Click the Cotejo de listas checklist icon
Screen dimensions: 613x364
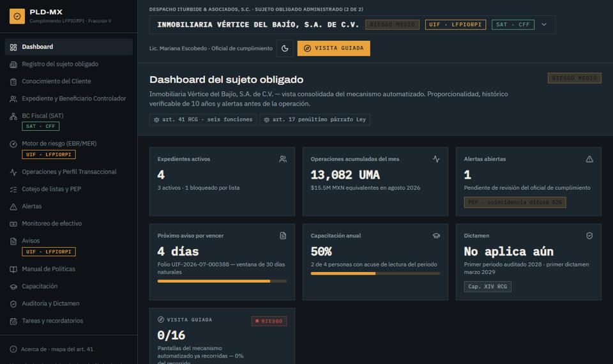coord(13,189)
